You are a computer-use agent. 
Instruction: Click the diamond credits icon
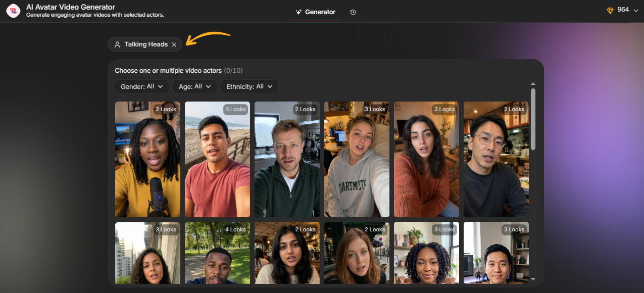(x=610, y=10)
